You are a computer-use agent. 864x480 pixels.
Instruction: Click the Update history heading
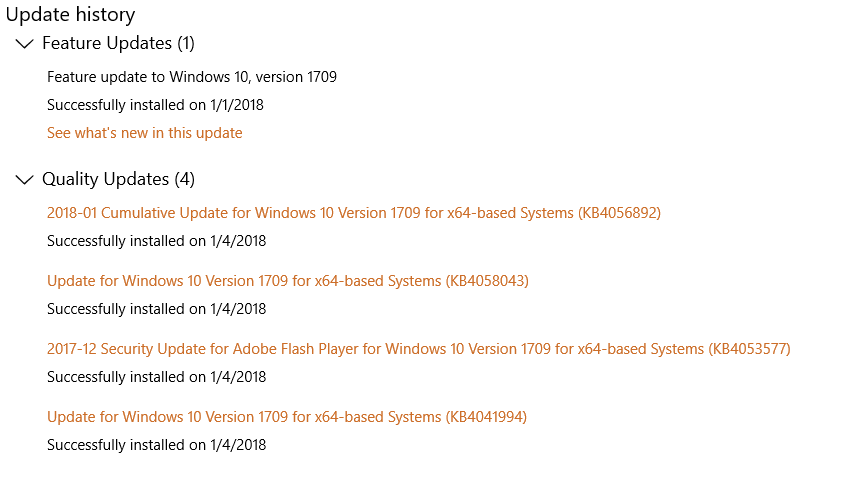coord(70,14)
